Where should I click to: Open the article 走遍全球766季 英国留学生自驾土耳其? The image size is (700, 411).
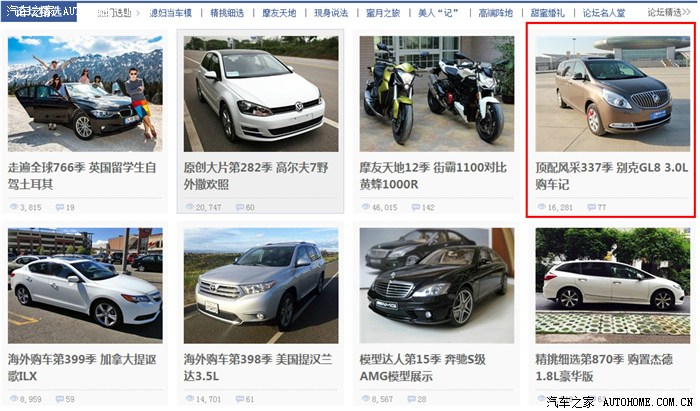82,175
